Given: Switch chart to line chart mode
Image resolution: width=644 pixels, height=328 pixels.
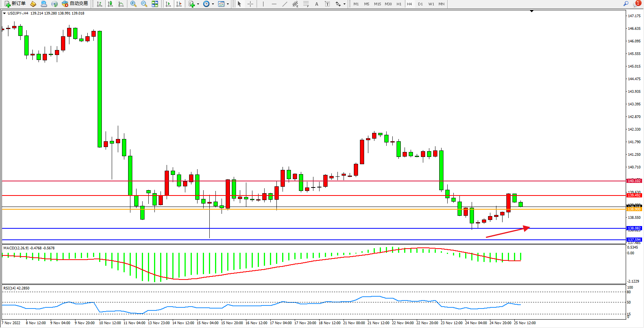Looking at the screenshot, I should click(121, 4).
